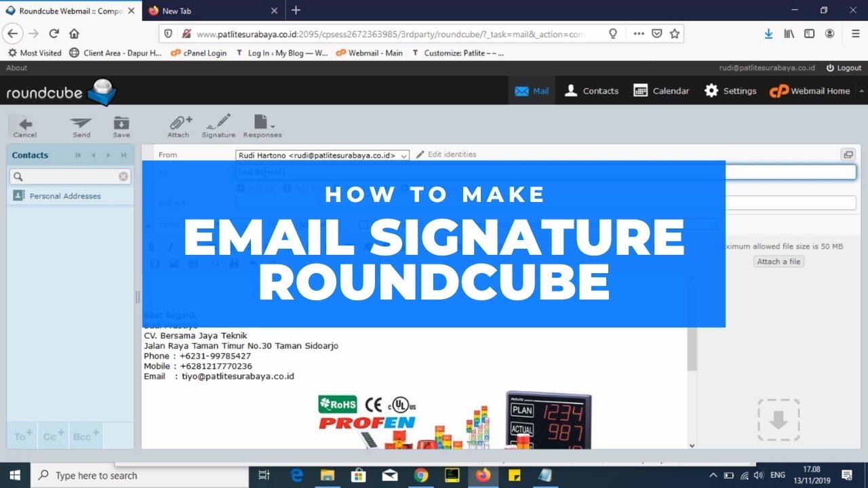This screenshot has width=868, height=488.
Task: Click the Firefox Home icon
Action: pyautogui.click(x=74, y=33)
